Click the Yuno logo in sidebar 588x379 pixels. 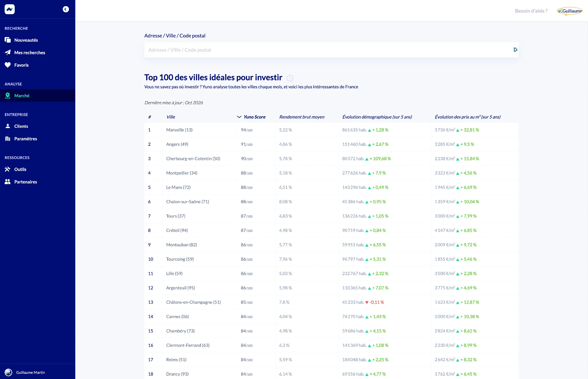pos(9,9)
